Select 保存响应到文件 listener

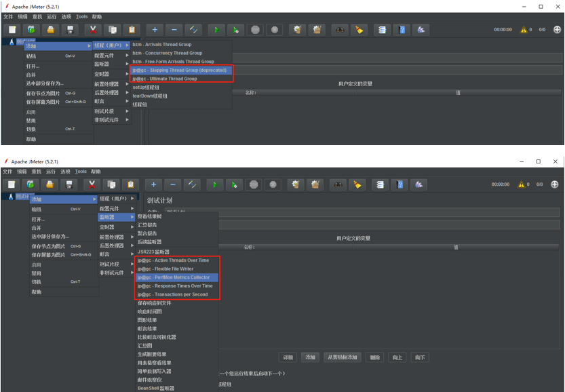(x=177, y=303)
